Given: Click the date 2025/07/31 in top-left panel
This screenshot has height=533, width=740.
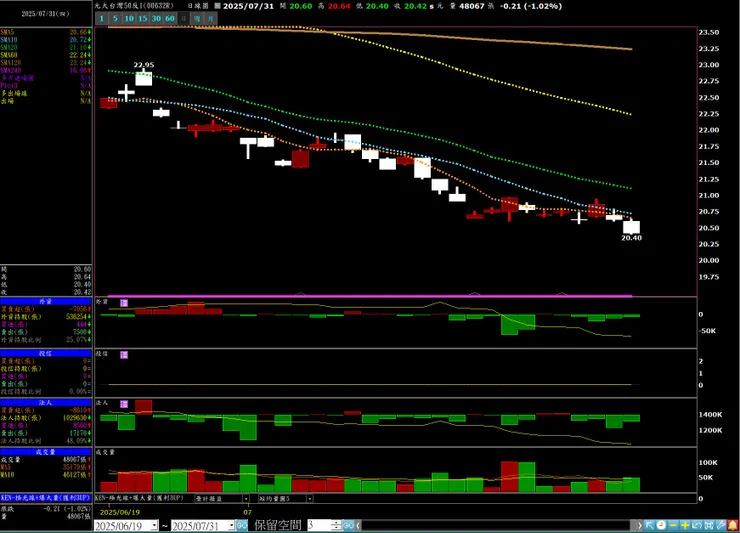Looking at the screenshot, I should (45, 14).
